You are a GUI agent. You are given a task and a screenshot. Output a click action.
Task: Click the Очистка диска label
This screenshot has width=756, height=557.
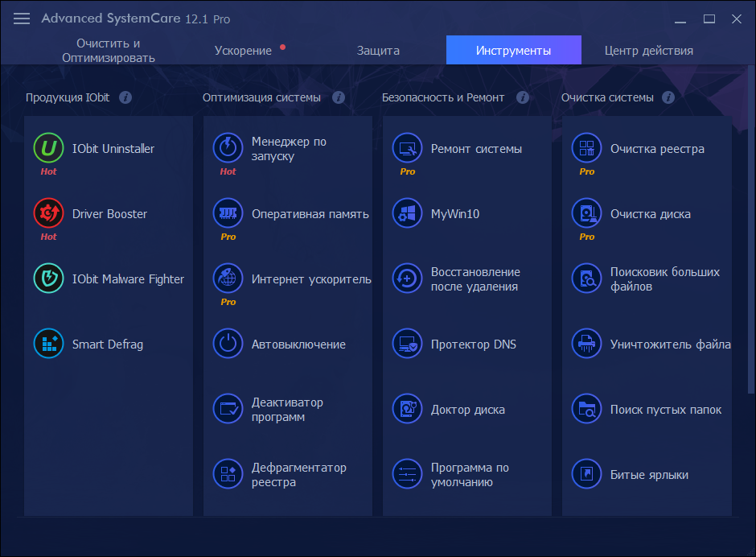[x=651, y=214]
